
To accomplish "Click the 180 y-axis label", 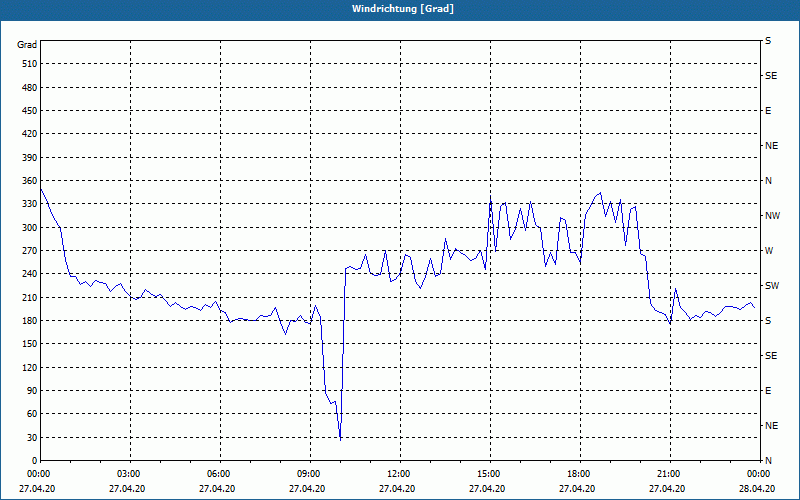I will [30, 321].
